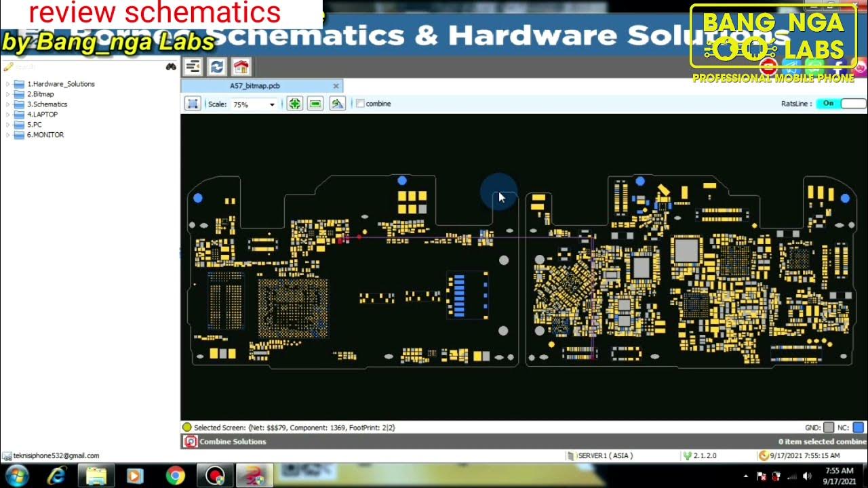
Task: Click the teknisiphone532@gmail.com account text
Action: coord(56,456)
